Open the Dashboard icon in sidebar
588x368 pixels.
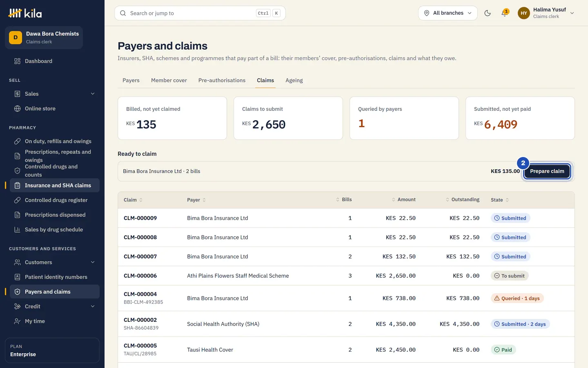click(x=17, y=61)
